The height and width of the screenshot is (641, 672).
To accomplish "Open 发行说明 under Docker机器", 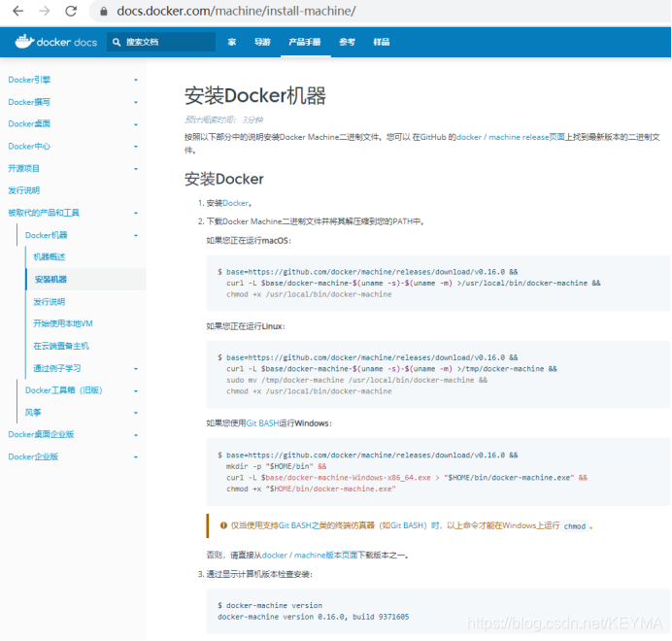I will point(50,301).
